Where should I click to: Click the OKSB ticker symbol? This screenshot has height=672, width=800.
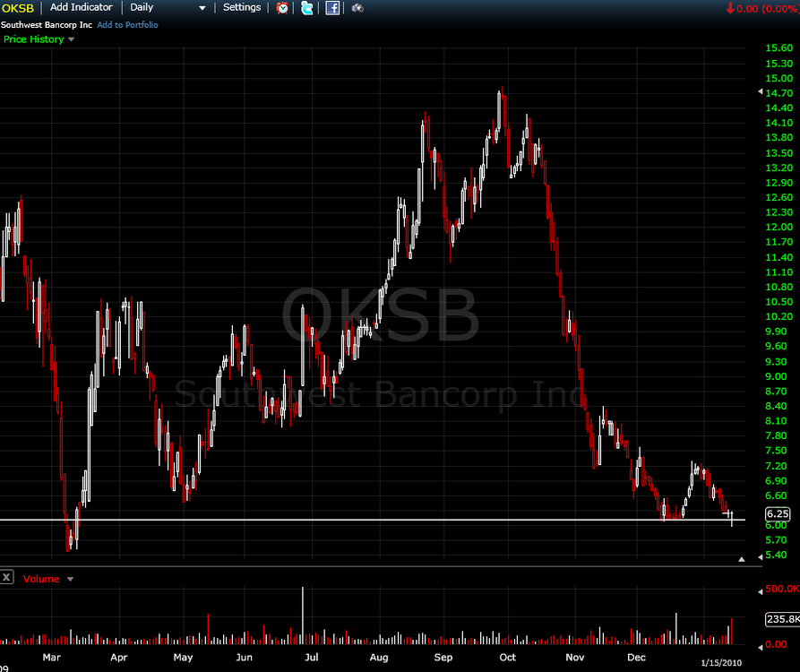click(x=18, y=8)
